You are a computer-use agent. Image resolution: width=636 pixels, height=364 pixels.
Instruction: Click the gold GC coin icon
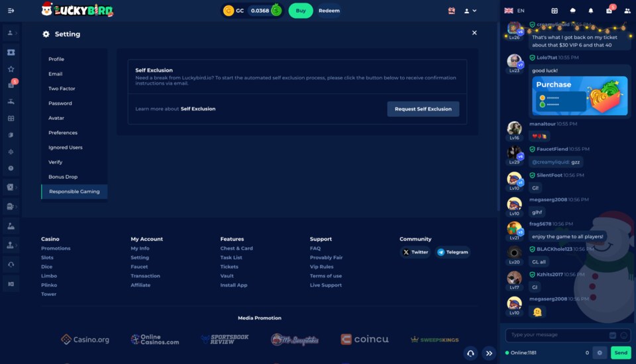click(229, 11)
